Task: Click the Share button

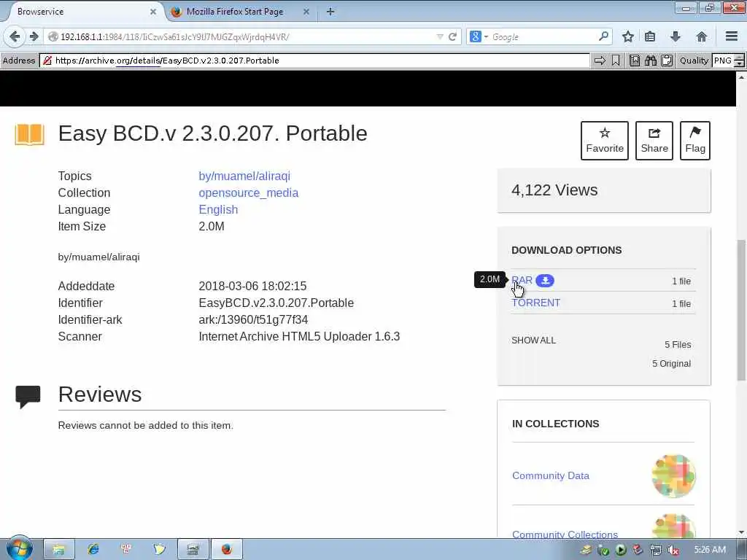Action: (654, 141)
